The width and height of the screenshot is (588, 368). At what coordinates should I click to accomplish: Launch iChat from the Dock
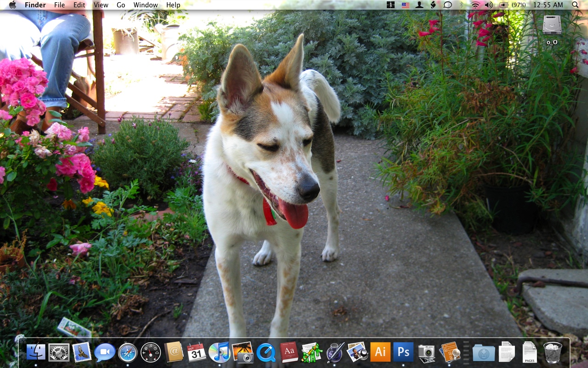click(105, 352)
